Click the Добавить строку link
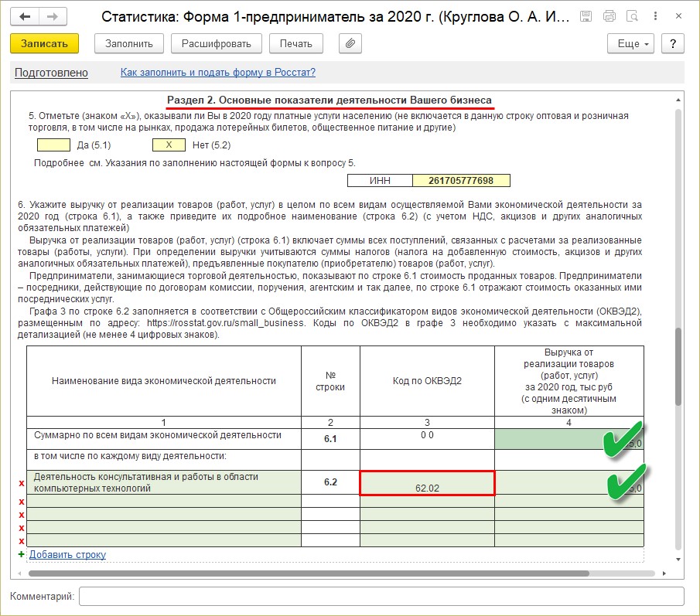 [x=67, y=554]
